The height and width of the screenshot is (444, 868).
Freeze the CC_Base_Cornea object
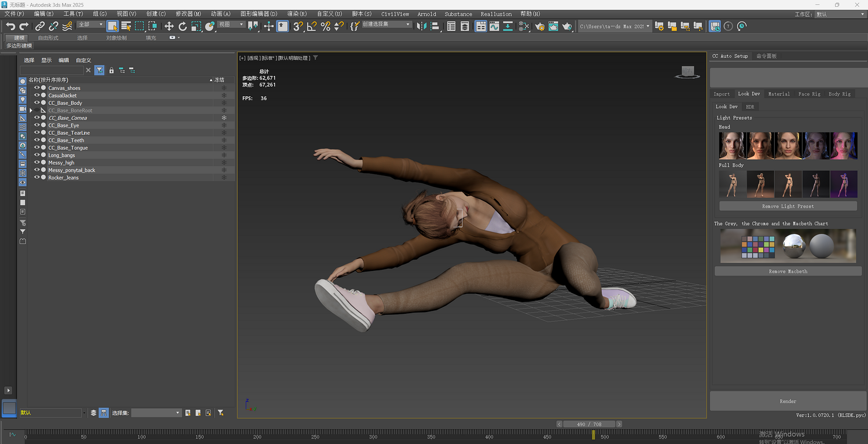point(224,118)
